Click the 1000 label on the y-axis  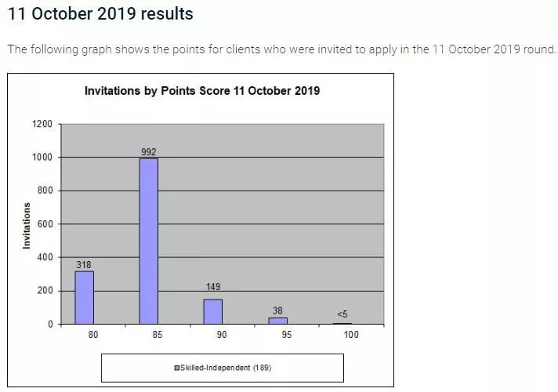tap(43, 158)
